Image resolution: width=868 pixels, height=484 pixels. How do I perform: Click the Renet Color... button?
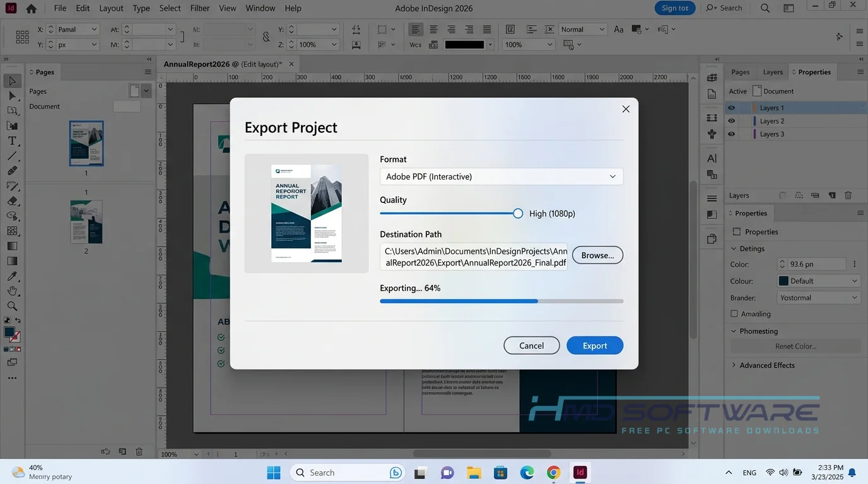point(795,346)
